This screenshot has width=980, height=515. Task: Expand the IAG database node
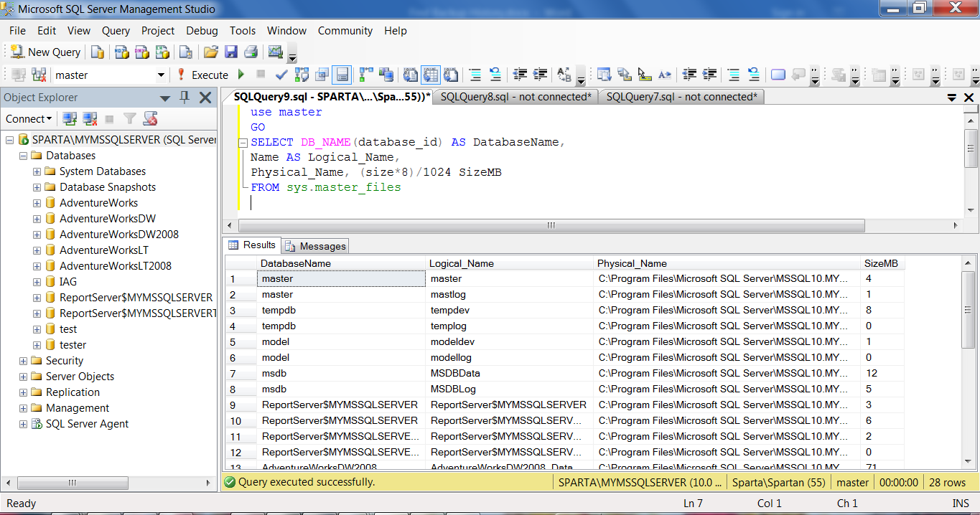tap(37, 282)
